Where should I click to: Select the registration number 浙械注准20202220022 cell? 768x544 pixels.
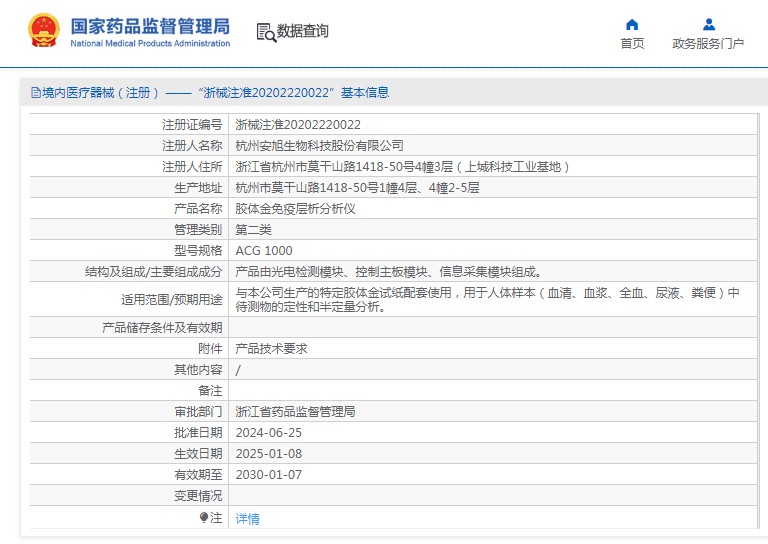[298, 125]
